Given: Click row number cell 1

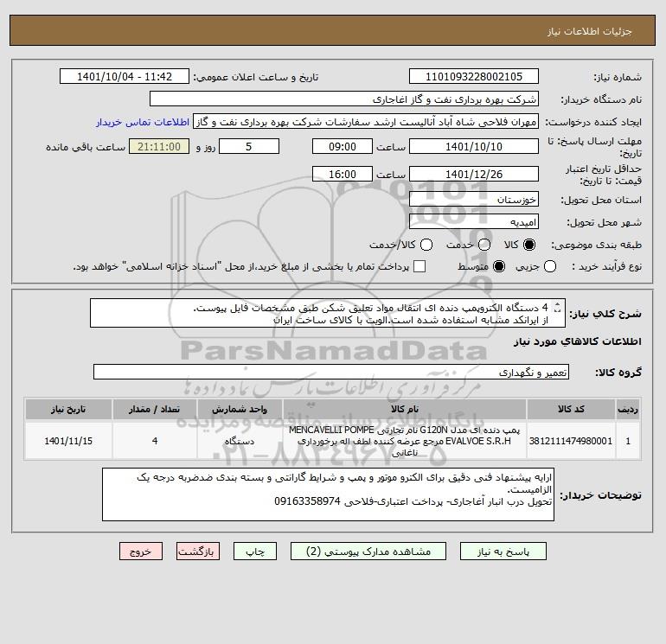Looking at the screenshot, I should click(x=628, y=441).
